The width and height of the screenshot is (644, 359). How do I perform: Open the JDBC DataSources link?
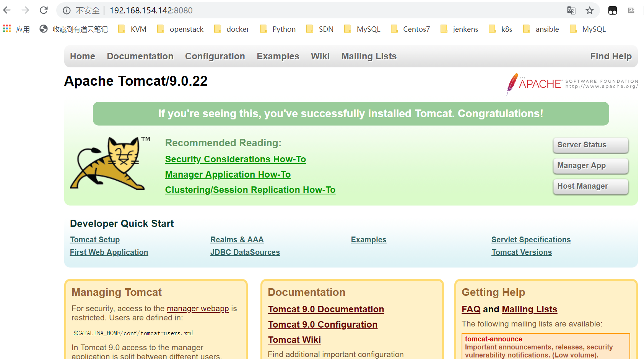click(245, 252)
